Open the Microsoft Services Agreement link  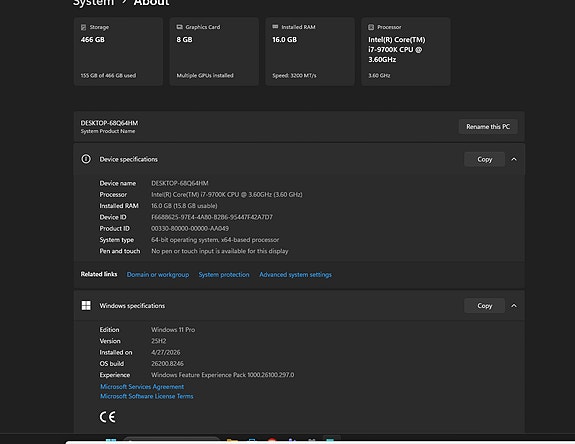(142, 386)
